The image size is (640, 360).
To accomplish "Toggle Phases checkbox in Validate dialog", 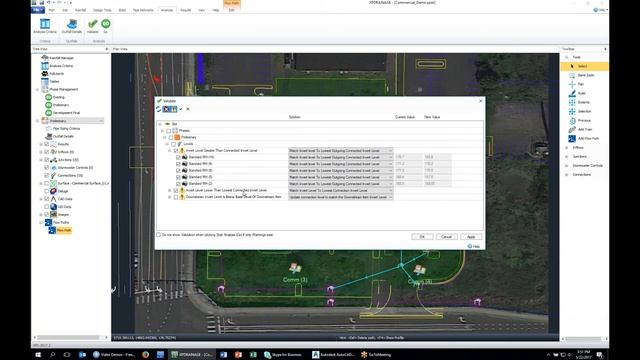I will point(169,131).
